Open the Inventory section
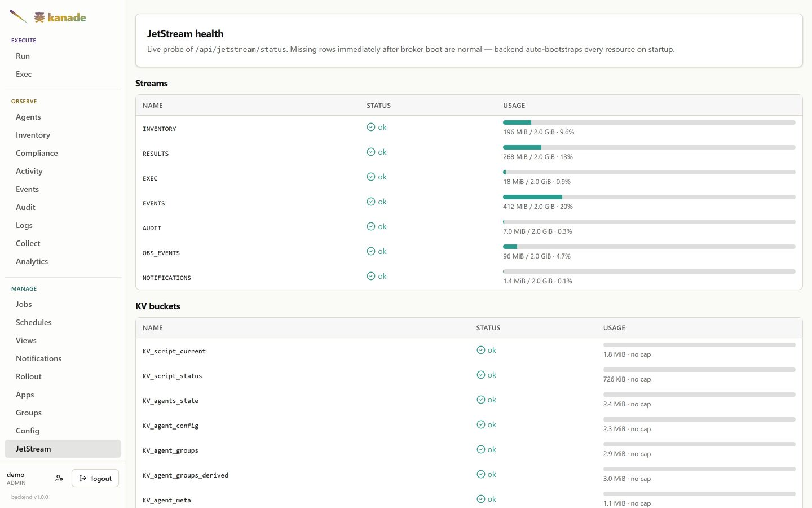Screen dimensions: 812x508 63,135
